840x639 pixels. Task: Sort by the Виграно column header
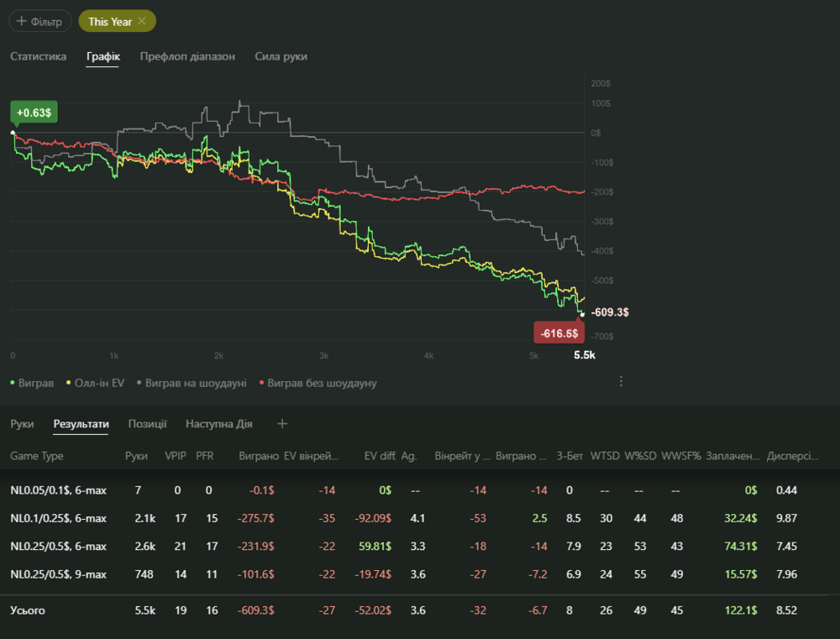[259, 456]
